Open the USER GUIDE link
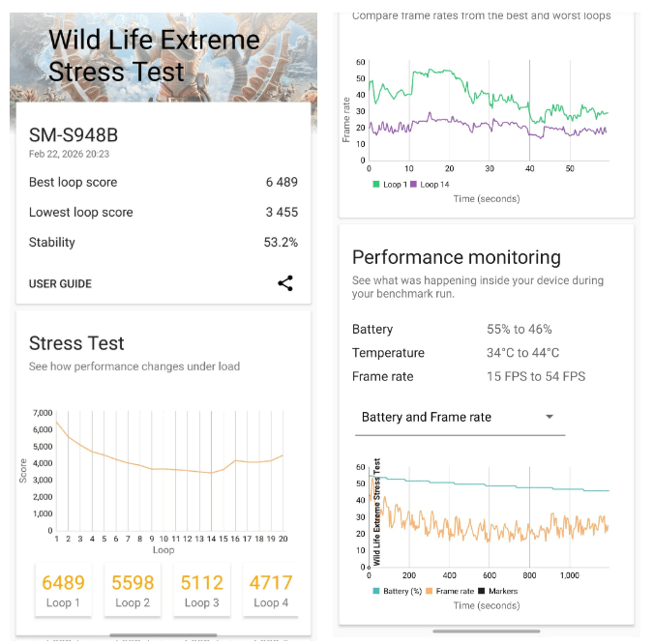Image resolution: width=654 pixels, height=644 pixels. coord(60,283)
